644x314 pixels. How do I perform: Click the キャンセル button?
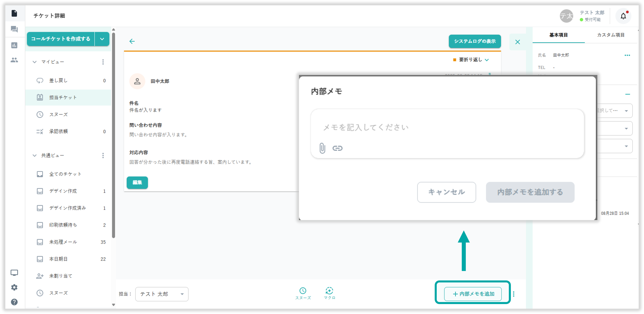coord(446,192)
